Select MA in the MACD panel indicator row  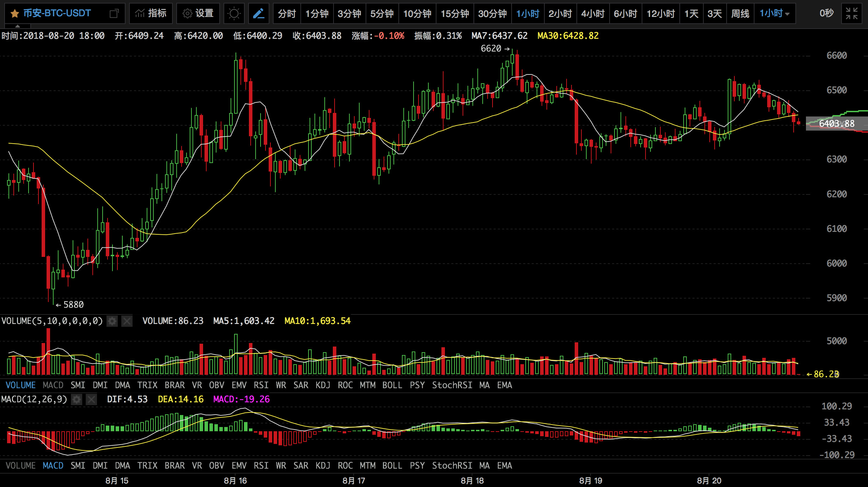tap(484, 465)
